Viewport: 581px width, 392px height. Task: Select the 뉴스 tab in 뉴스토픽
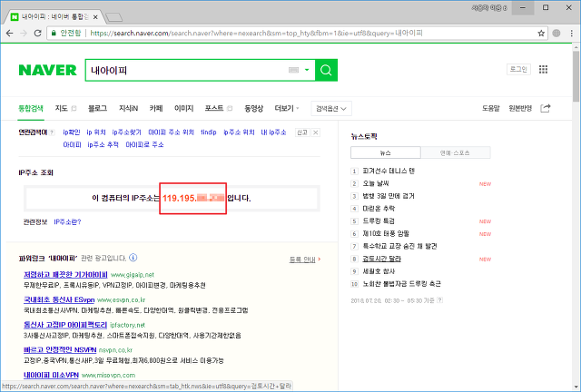point(385,152)
